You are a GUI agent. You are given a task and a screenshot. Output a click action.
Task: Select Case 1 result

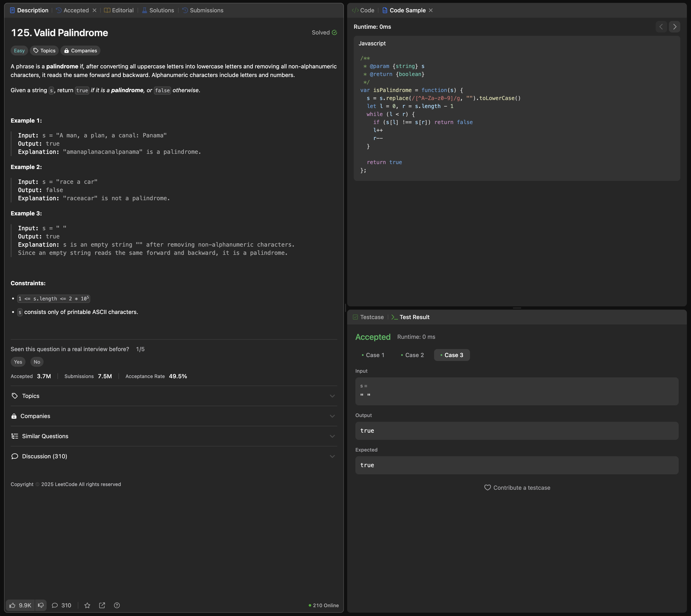point(373,355)
